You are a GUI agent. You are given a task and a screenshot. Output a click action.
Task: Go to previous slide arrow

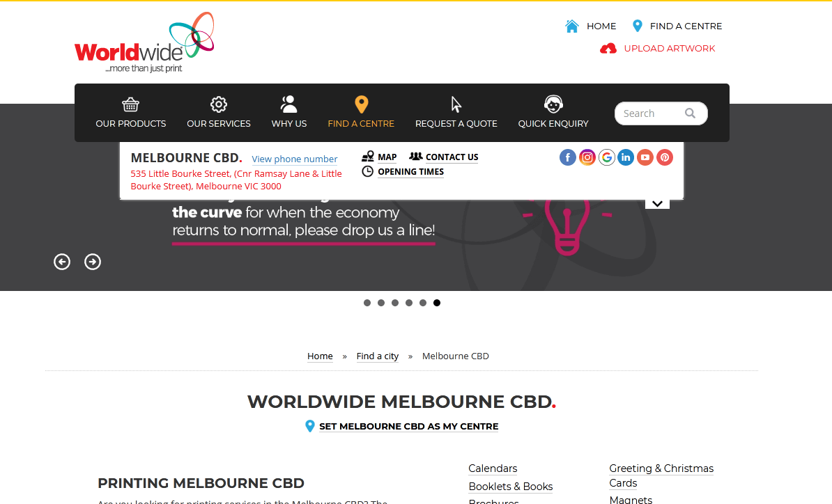click(62, 262)
